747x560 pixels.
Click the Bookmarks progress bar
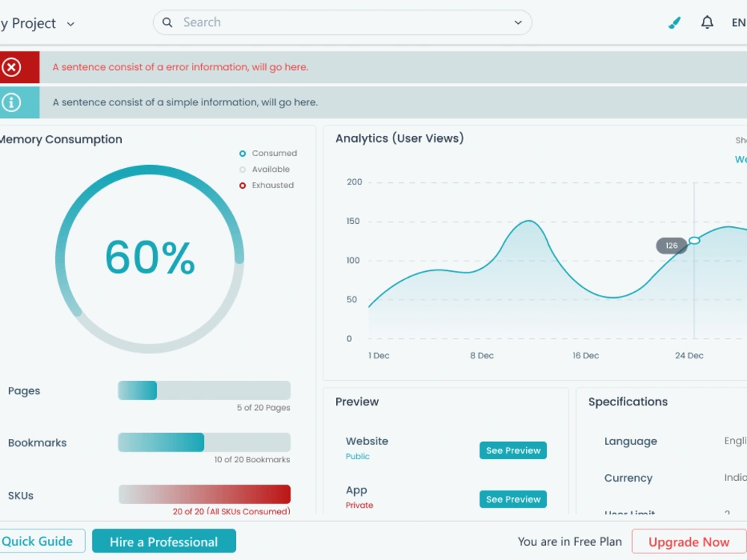pyautogui.click(x=205, y=442)
